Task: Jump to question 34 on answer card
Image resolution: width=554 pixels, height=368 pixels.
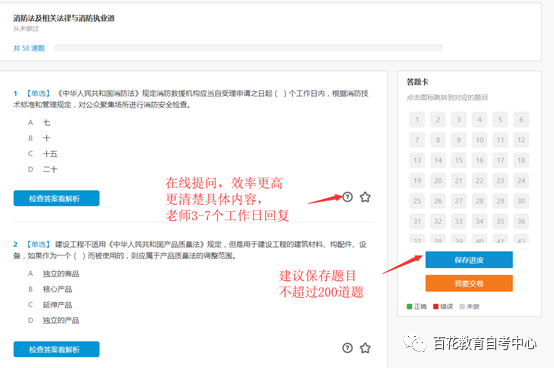Action: pos(479,221)
